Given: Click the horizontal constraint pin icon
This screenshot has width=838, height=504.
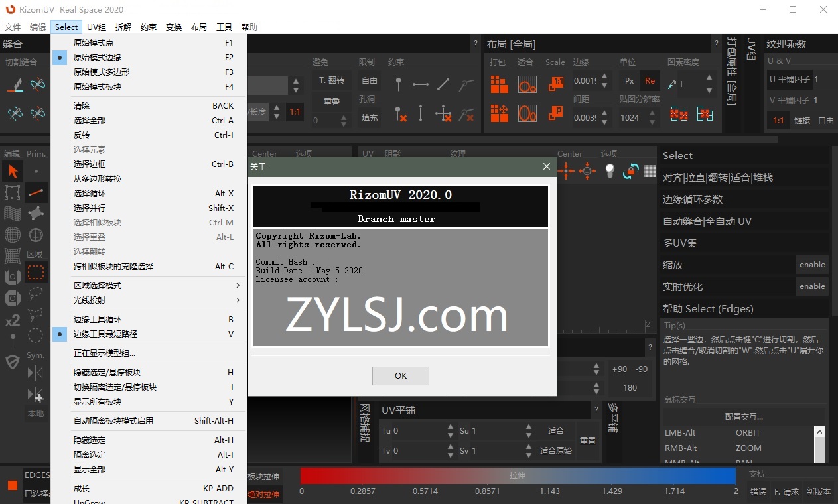Looking at the screenshot, I should (x=421, y=84).
